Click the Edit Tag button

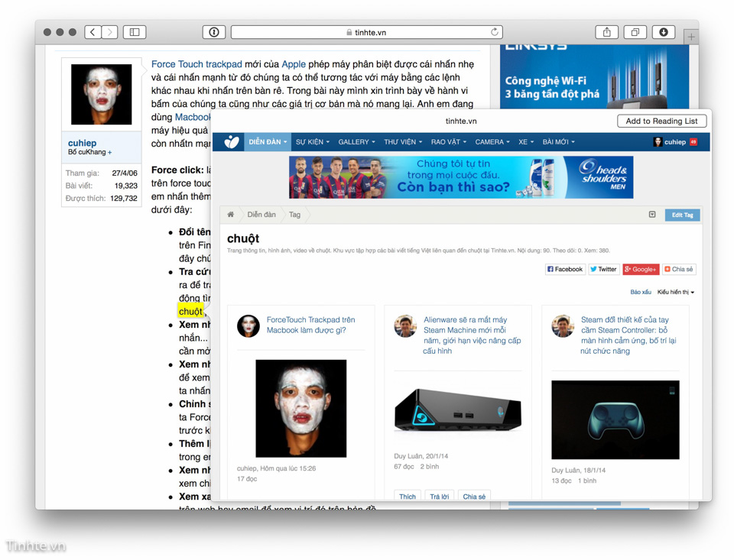pyautogui.click(x=683, y=215)
